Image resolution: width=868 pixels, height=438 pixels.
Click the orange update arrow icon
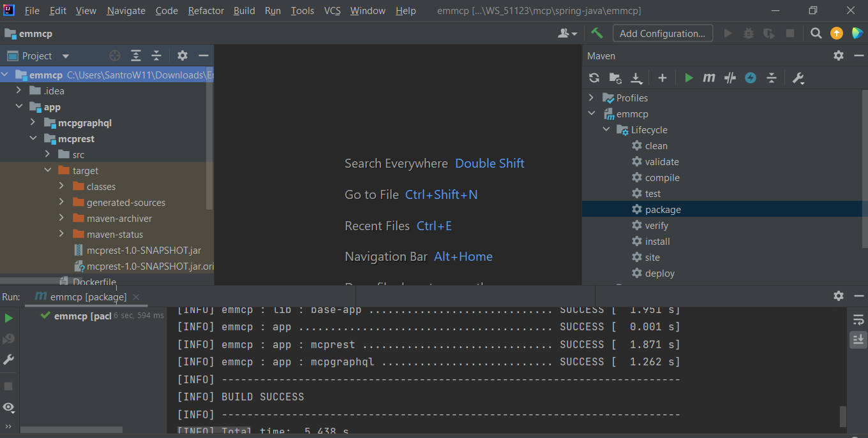[836, 33]
